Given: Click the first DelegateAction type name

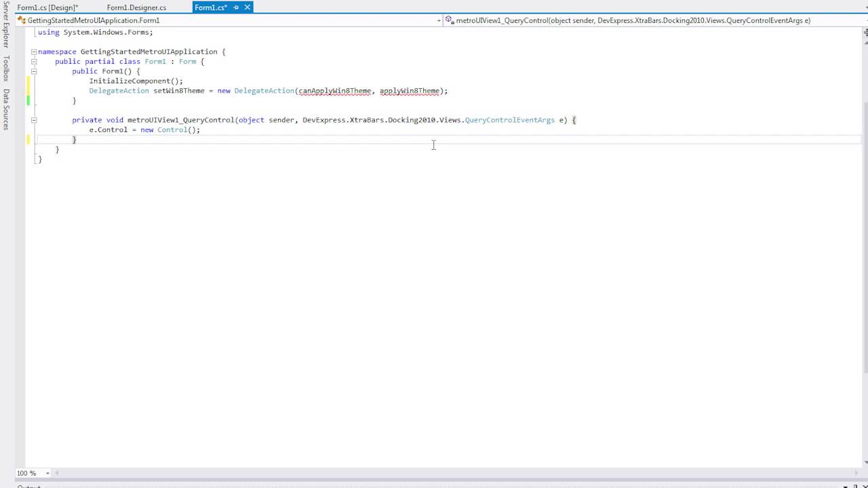Looking at the screenshot, I should click(x=119, y=91).
